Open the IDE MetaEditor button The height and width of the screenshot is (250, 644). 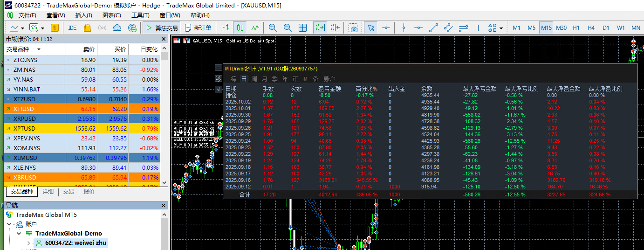pos(72,28)
